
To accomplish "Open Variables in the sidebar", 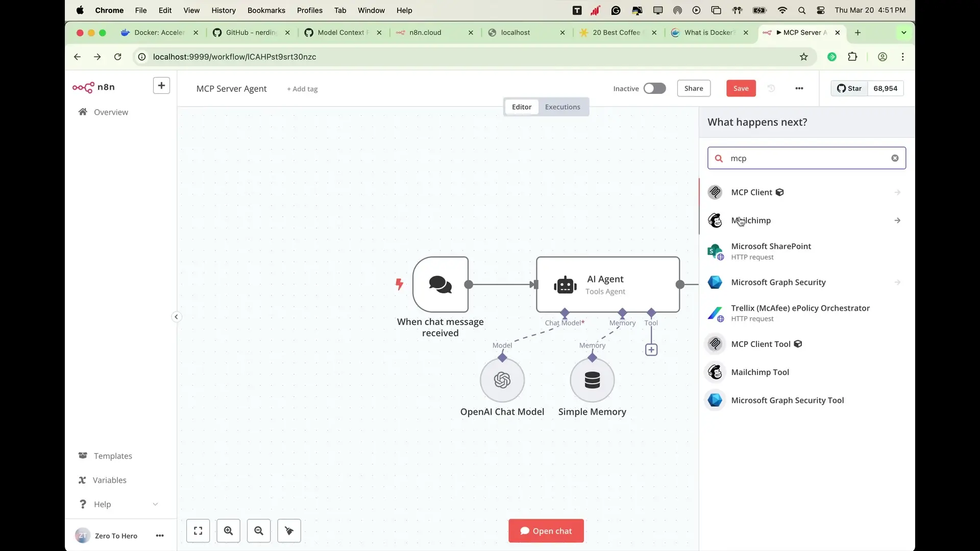I will tap(109, 480).
